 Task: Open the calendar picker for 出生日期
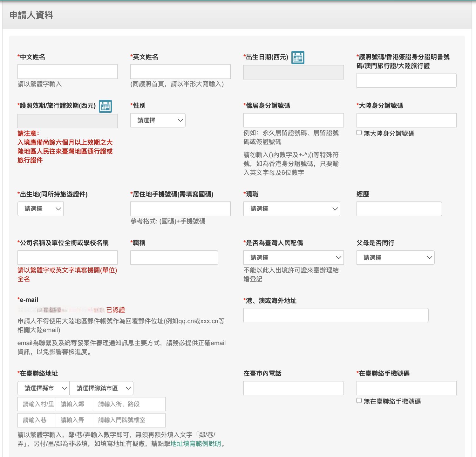298,58
